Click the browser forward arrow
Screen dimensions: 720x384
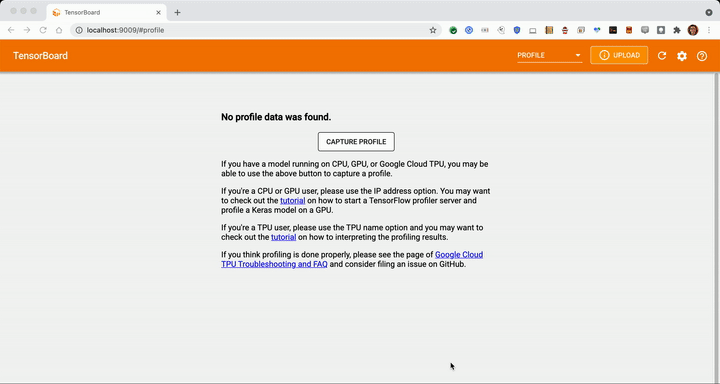[x=27, y=30]
